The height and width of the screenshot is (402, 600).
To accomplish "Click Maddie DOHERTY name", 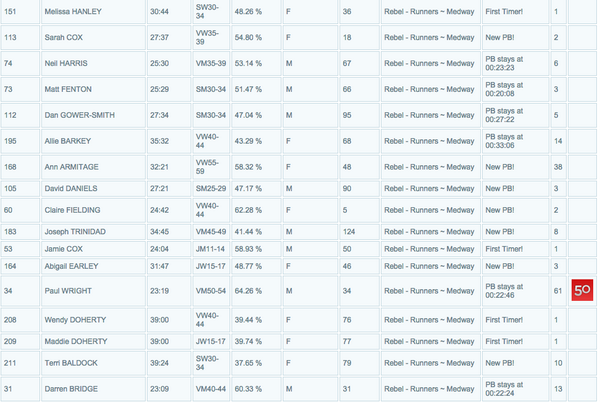I will point(76,341).
